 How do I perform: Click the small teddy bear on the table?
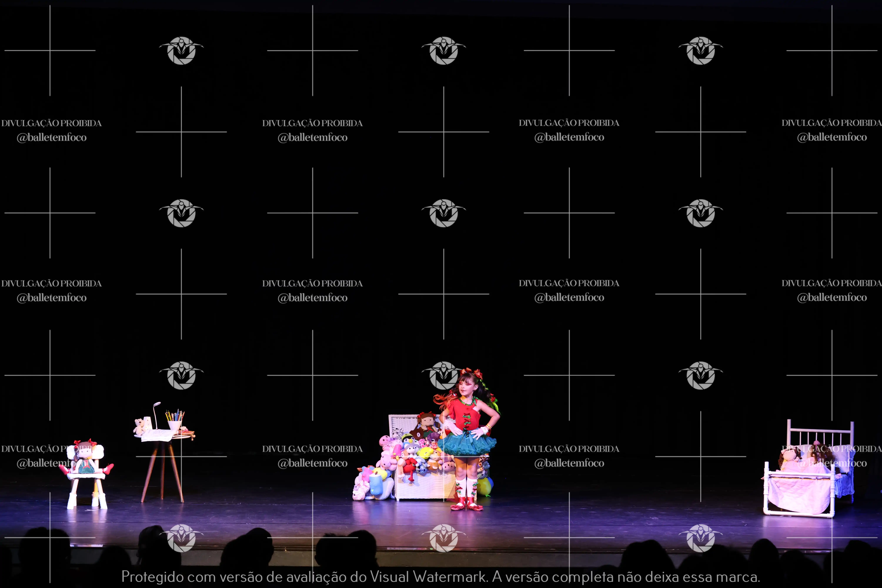coord(140,426)
